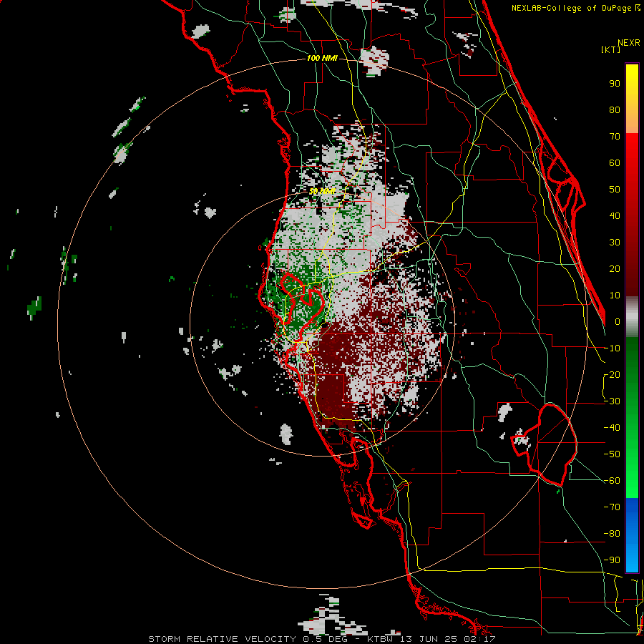The height and width of the screenshot is (644, 644).
Task: Click the 50 NMI range ring label
Action: (x=323, y=191)
